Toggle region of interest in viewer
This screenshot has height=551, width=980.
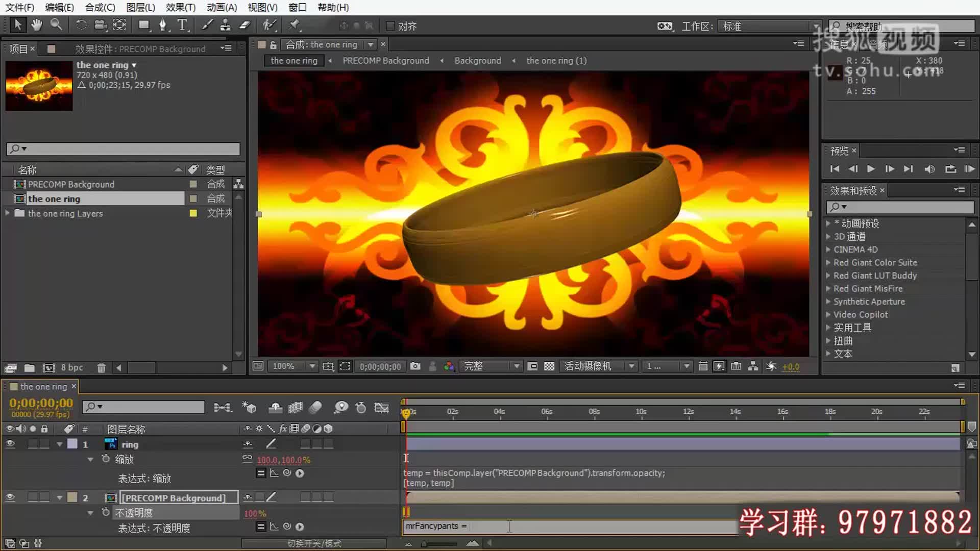pyautogui.click(x=346, y=366)
